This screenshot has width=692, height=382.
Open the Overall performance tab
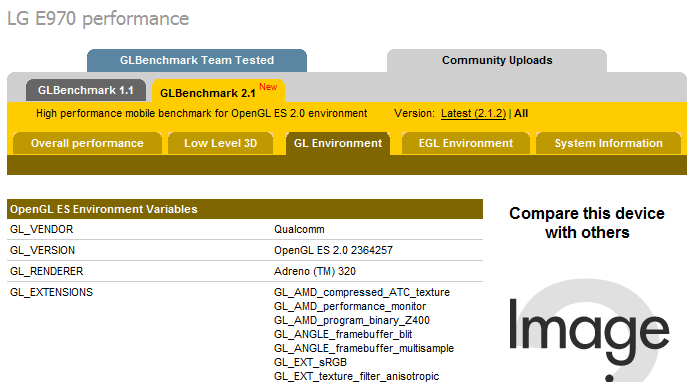point(87,143)
